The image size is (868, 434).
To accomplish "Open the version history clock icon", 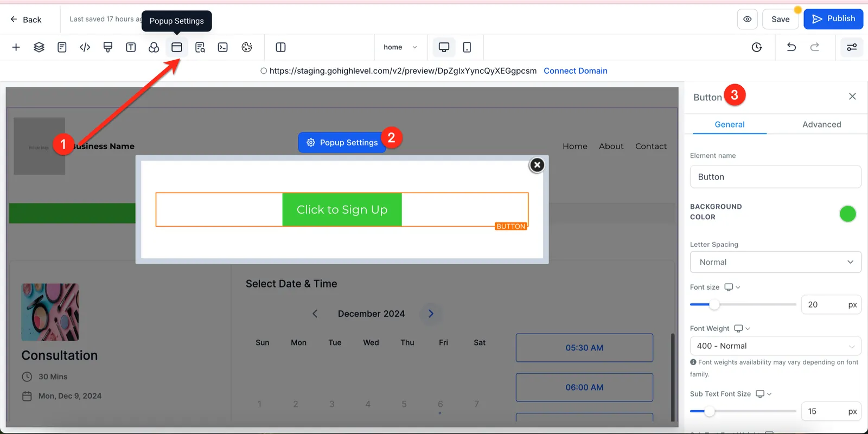I will (757, 47).
